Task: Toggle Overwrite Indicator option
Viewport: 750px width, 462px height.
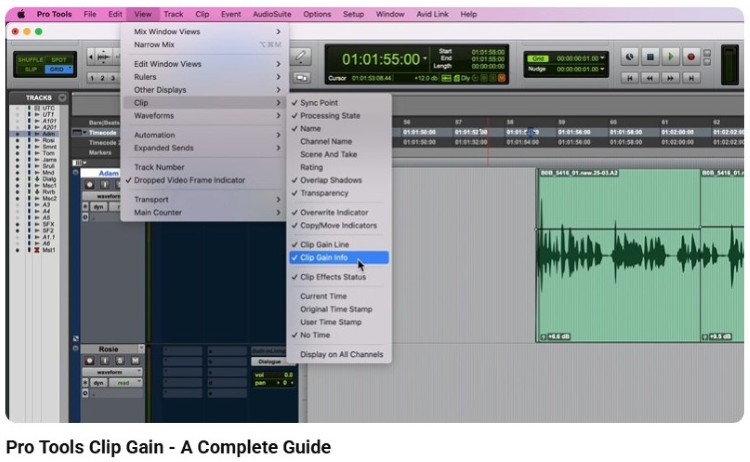Action: pyautogui.click(x=339, y=212)
